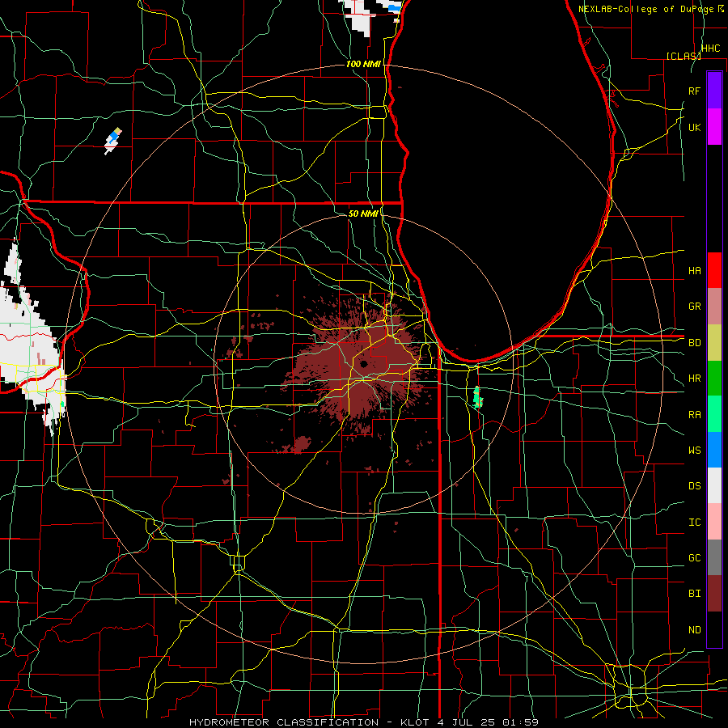The width and height of the screenshot is (728, 728).
Task: Click the BD legend label
Action: [694, 343]
